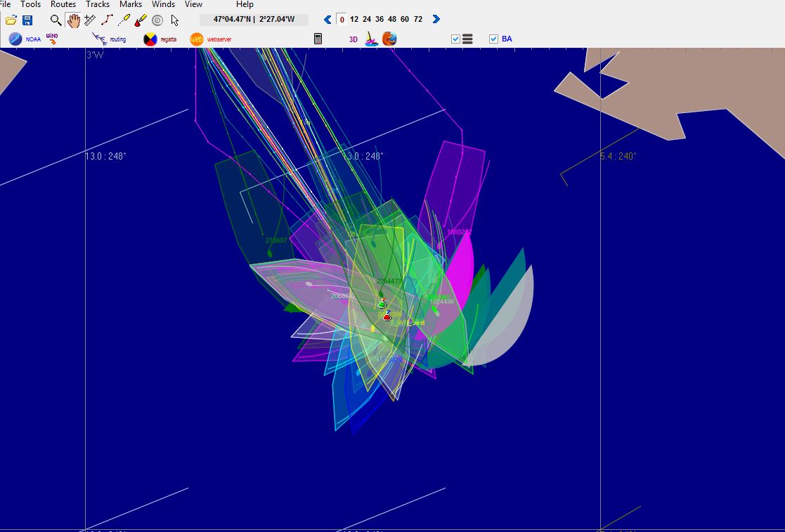Open the Tracks menu
Viewport: 785px width, 532px height.
(98, 4)
